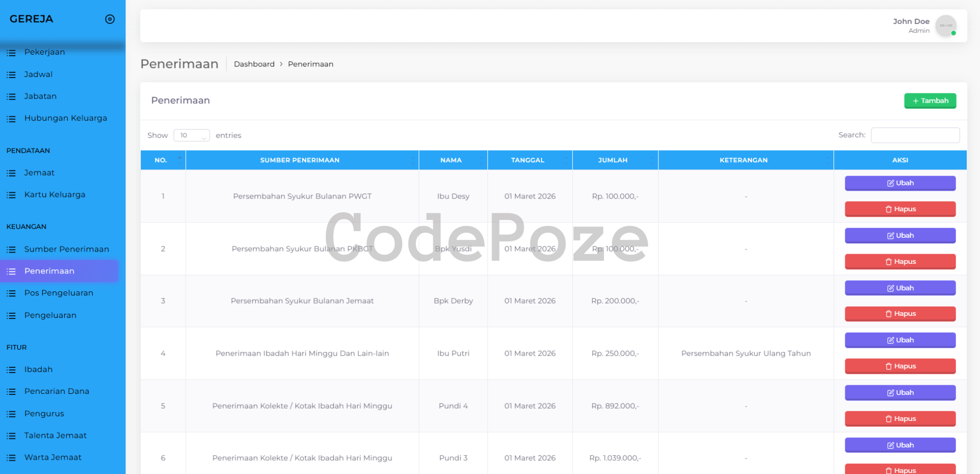Click the list icon beside Pencarian Dana

tap(11, 392)
